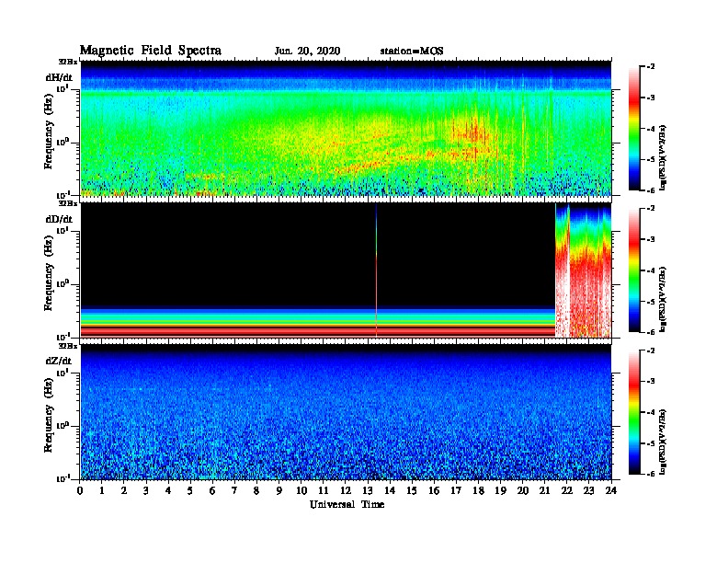Click Universal Time tick label 0

point(80,490)
